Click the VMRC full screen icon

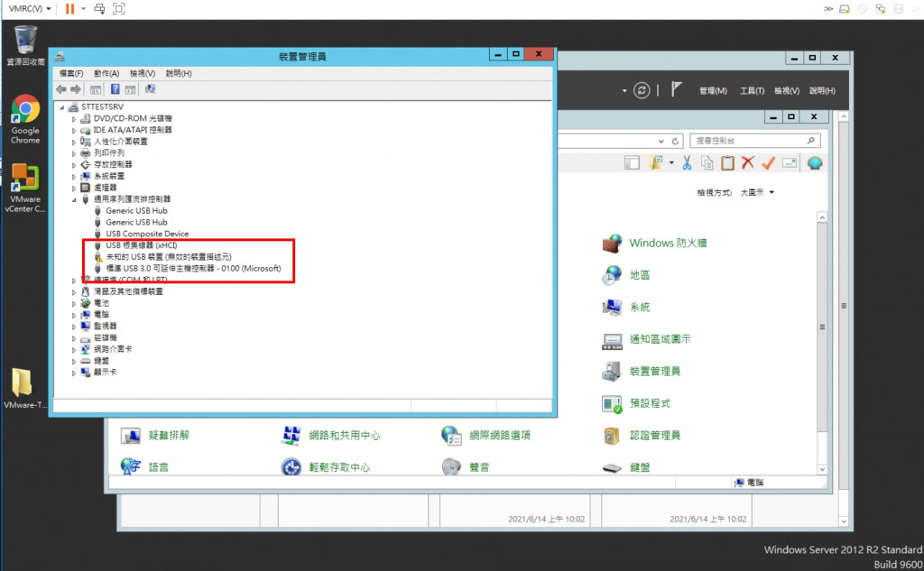(118, 9)
